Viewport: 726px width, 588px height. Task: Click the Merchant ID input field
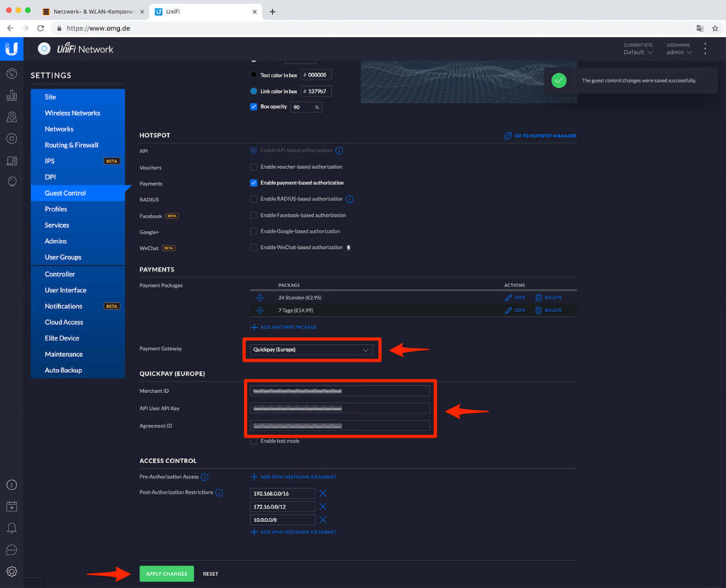tap(340, 391)
